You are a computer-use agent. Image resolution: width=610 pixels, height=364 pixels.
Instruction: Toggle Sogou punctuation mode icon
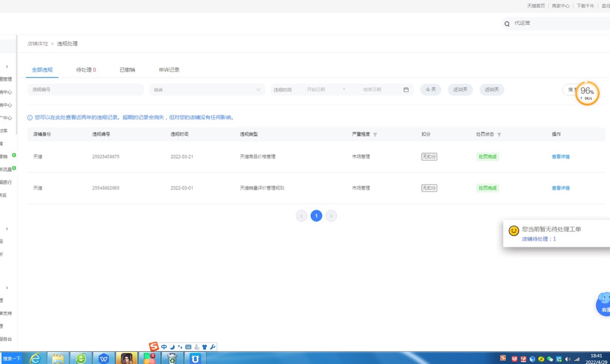point(180,347)
